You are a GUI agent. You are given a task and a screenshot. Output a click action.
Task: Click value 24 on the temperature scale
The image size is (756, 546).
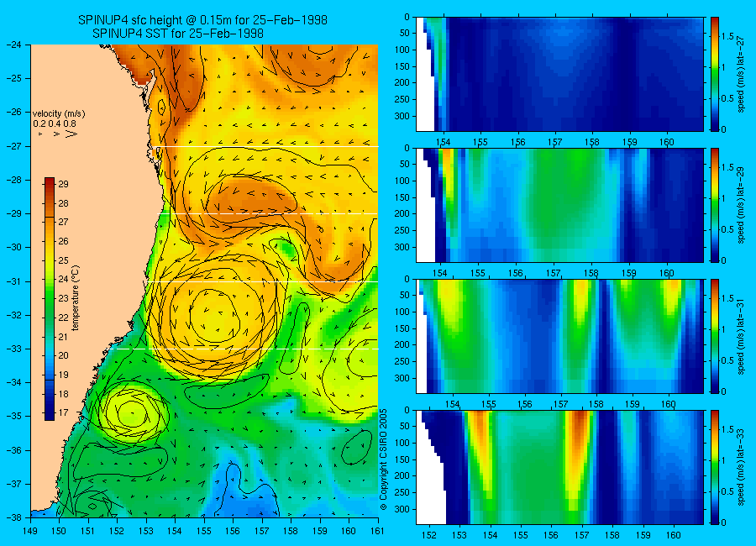[x=63, y=279]
